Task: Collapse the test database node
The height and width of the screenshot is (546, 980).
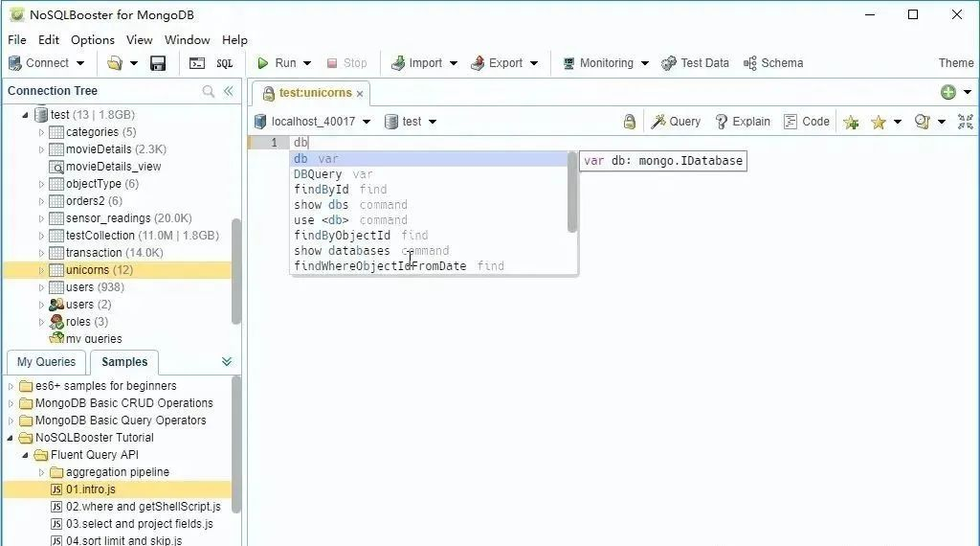Action: coord(25,115)
